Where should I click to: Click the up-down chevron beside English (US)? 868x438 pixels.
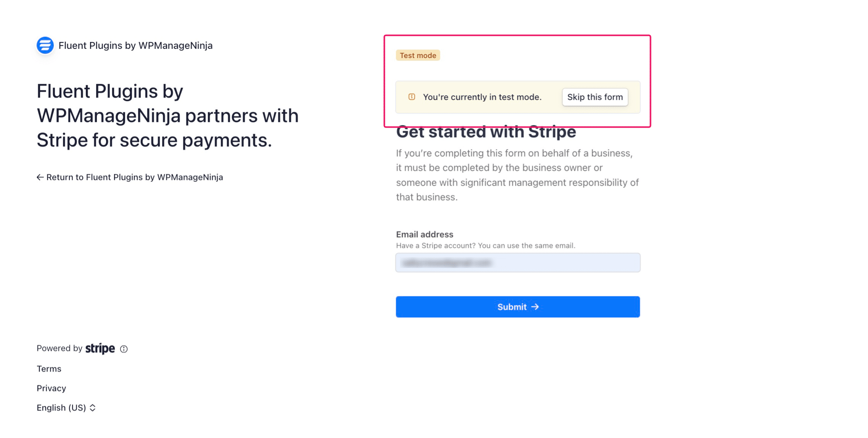93,408
